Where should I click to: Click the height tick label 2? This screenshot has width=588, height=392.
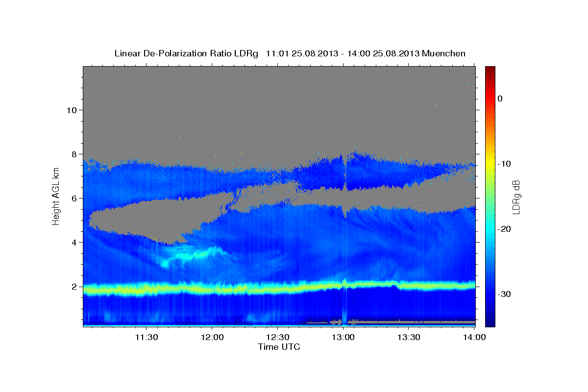point(73,286)
